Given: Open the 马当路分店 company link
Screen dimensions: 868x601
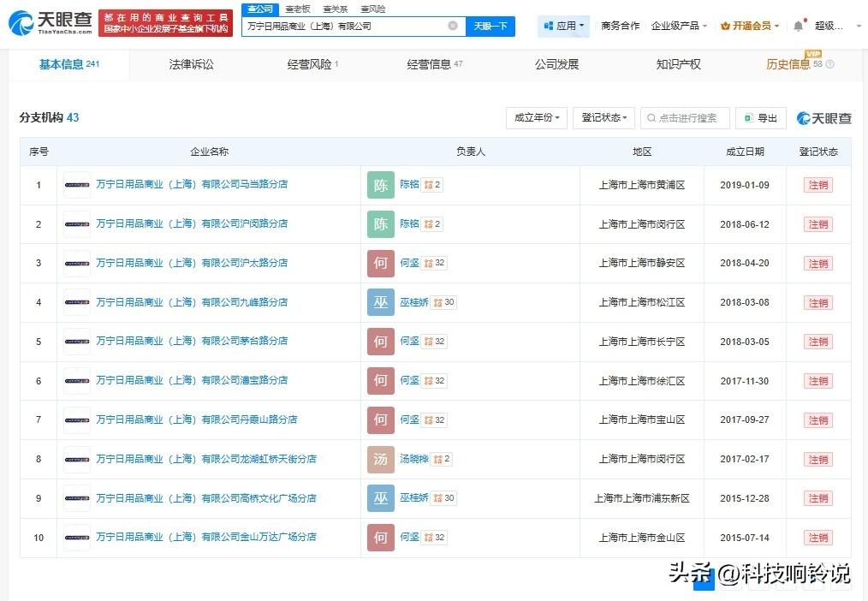Looking at the screenshot, I should (x=192, y=184).
